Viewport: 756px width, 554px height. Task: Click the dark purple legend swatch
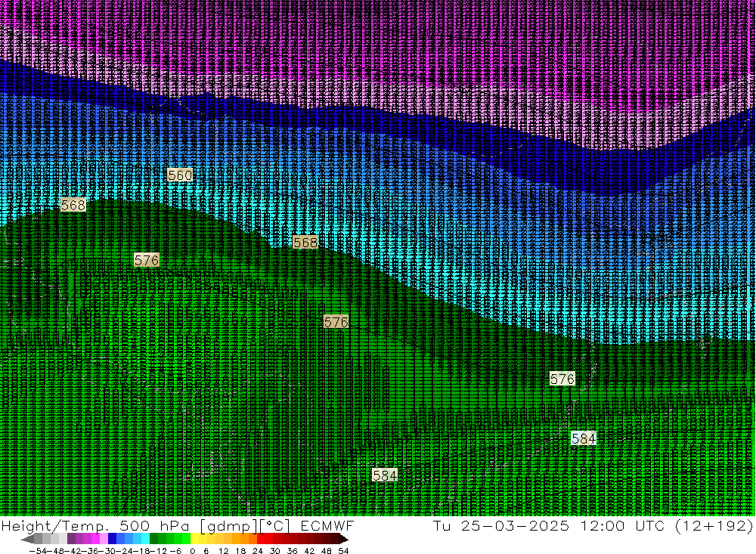(71, 539)
